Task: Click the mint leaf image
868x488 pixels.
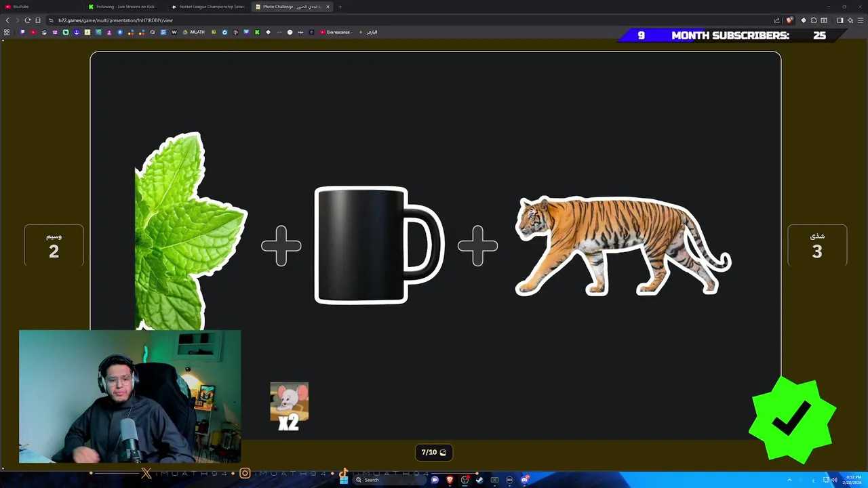Action: pyautogui.click(x=191, y=230)
